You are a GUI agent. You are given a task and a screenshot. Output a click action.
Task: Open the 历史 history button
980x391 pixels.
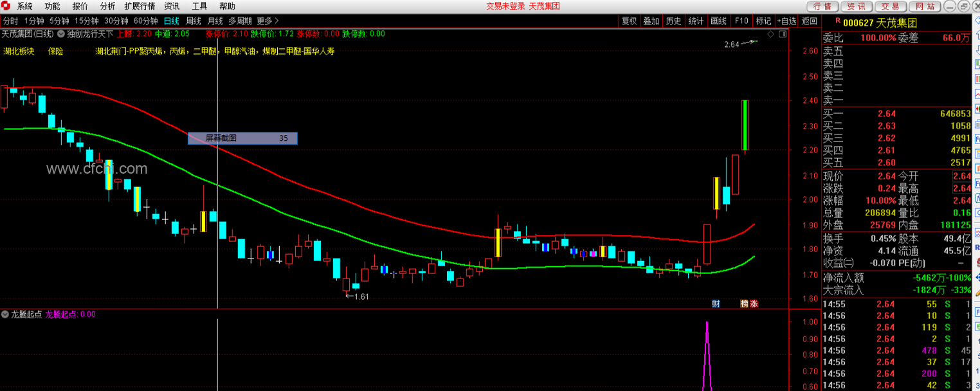pos(673,21)
